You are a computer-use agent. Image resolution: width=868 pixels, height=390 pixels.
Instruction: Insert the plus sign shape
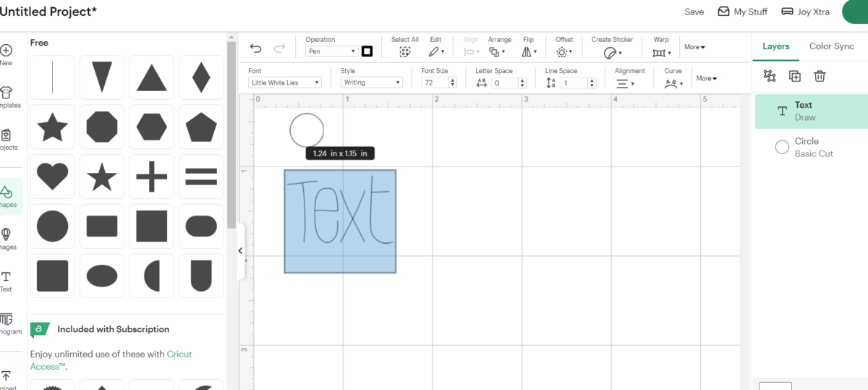click(x=151, y=177)
